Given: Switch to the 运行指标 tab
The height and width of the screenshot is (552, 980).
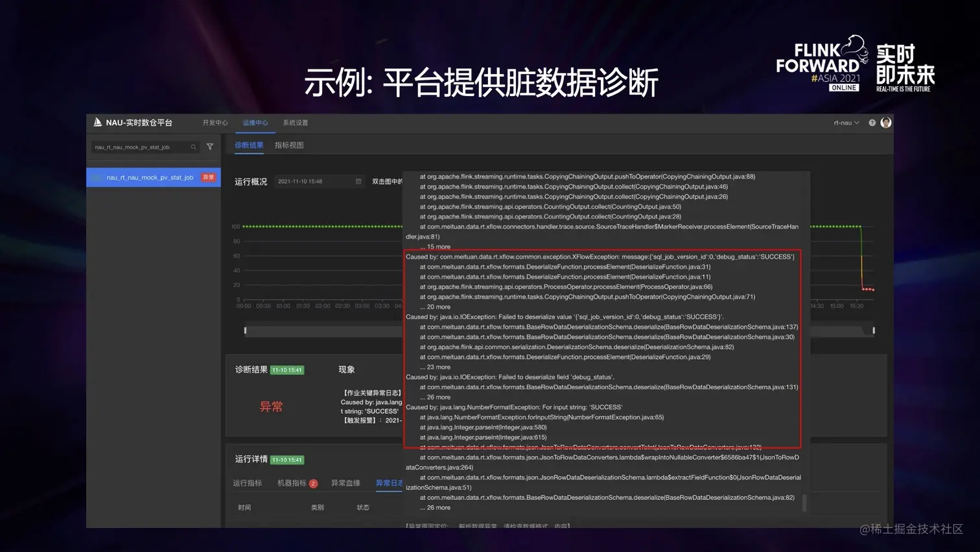Looking at the screenshot, I should (x=248, y=483).
